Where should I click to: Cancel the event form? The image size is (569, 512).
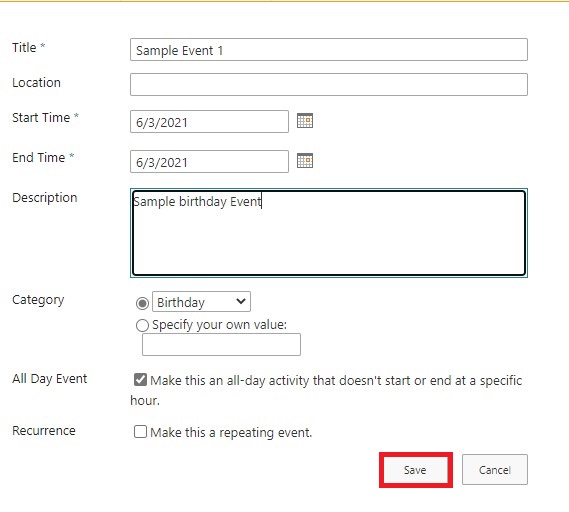[x=495, y=470]
